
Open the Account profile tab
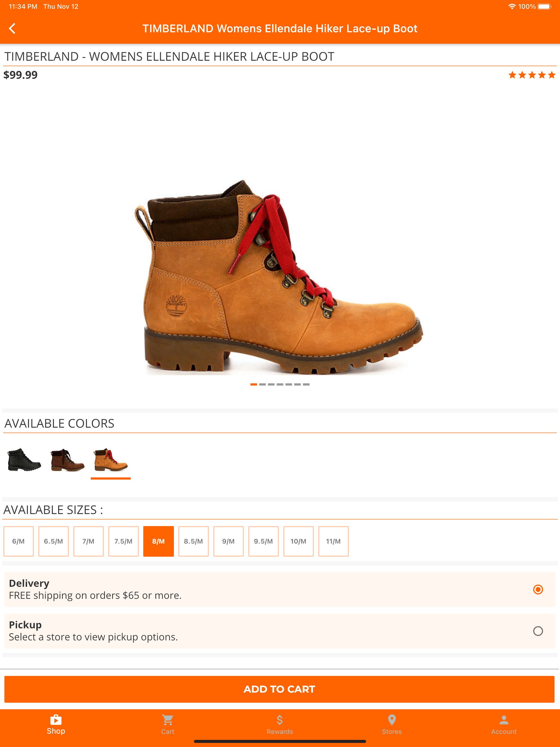pos(504,725)
